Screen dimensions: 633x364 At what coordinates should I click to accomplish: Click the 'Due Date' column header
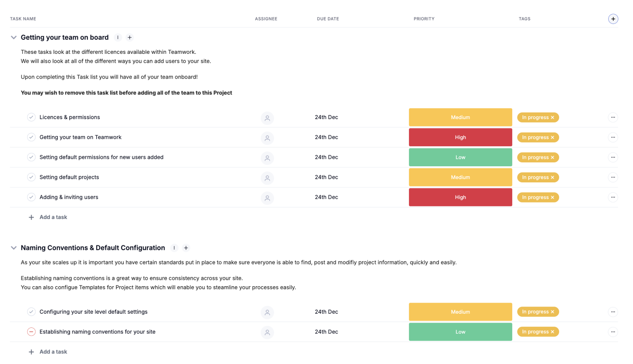[x=328, y=19]
